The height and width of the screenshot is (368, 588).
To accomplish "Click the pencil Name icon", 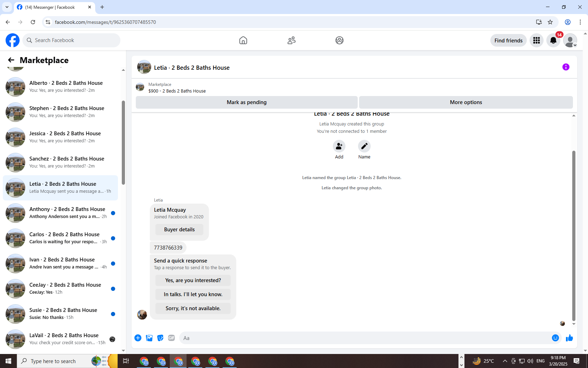I will tap(364, 146).
